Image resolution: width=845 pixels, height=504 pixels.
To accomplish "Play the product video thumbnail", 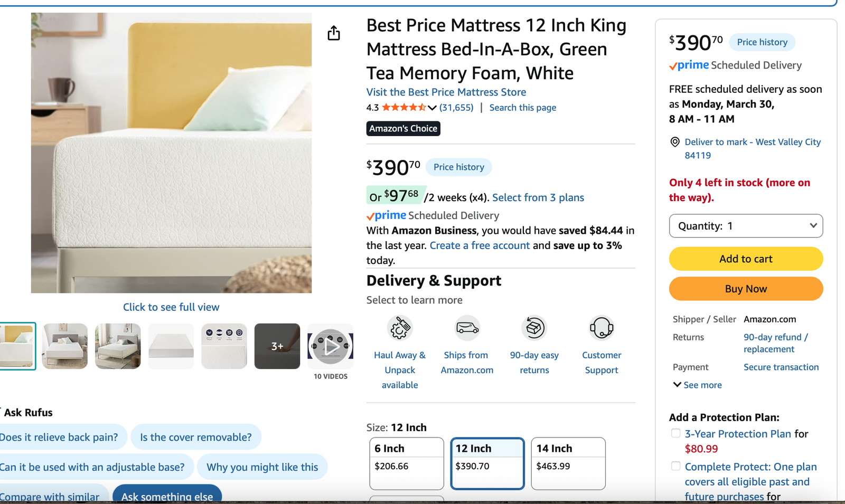I will (x=330, y=346).
